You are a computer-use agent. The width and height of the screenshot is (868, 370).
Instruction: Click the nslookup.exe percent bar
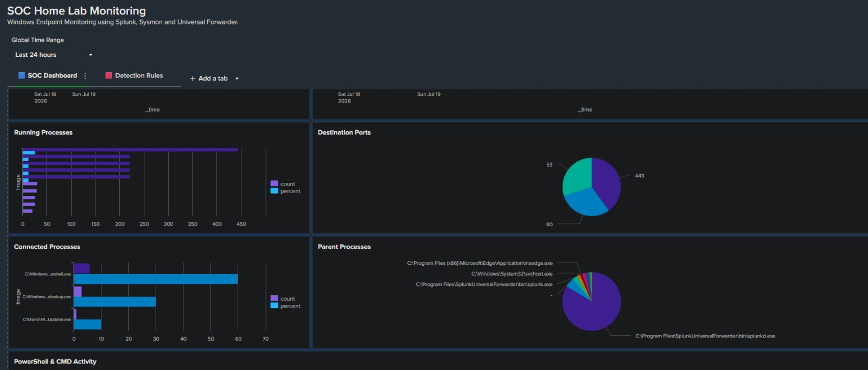click(114, 302)
